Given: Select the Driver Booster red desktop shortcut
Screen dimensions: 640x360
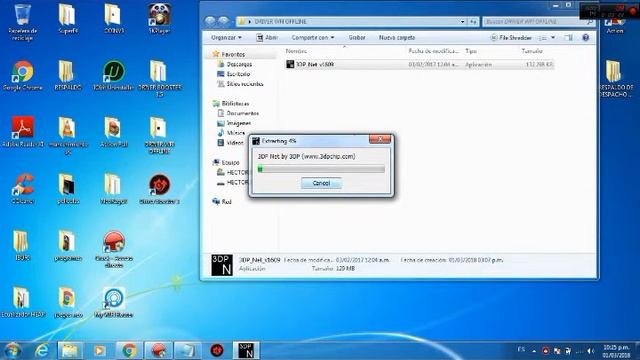Looking at the screenshot, I should (x=159, y=189).
